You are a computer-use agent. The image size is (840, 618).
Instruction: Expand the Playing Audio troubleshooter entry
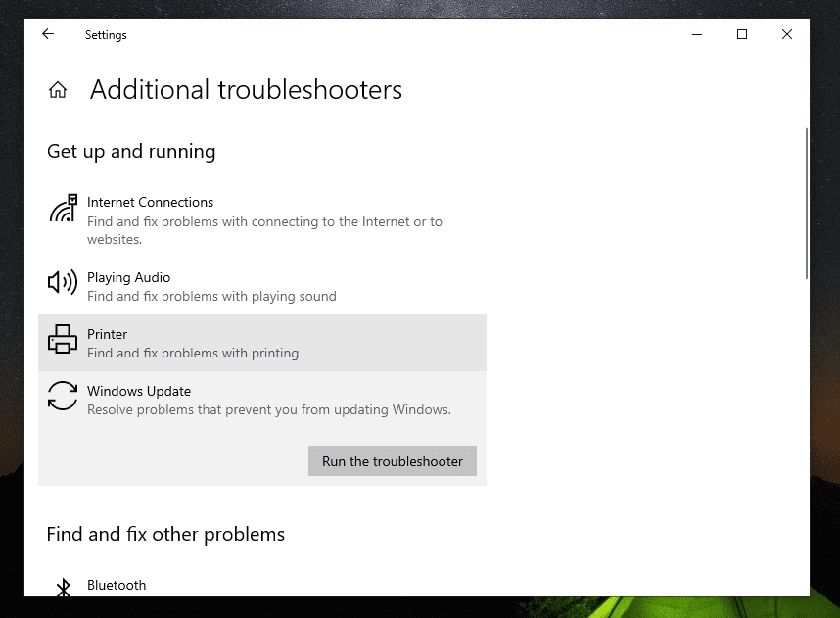tap(128, 277)
